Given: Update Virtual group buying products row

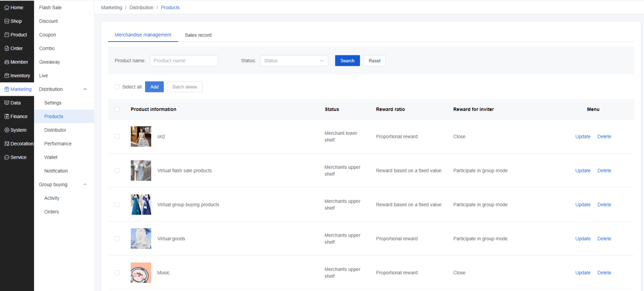Looking at the screenshot, I should pos(583,205).
